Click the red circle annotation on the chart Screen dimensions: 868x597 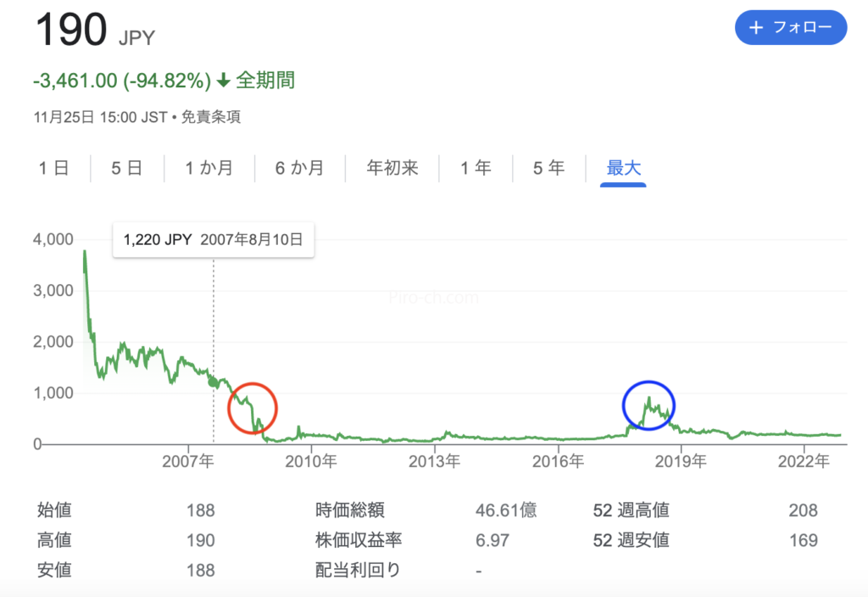pos(253,409)
